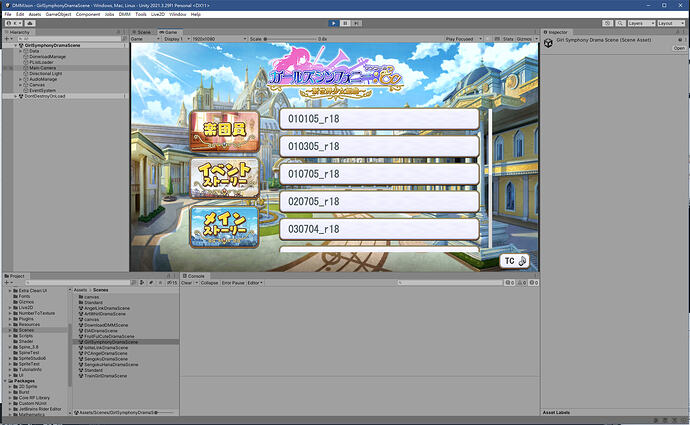Click the Open button in Inspector
The width and height of the screenshot is (690, 425).
click(679, 48)
